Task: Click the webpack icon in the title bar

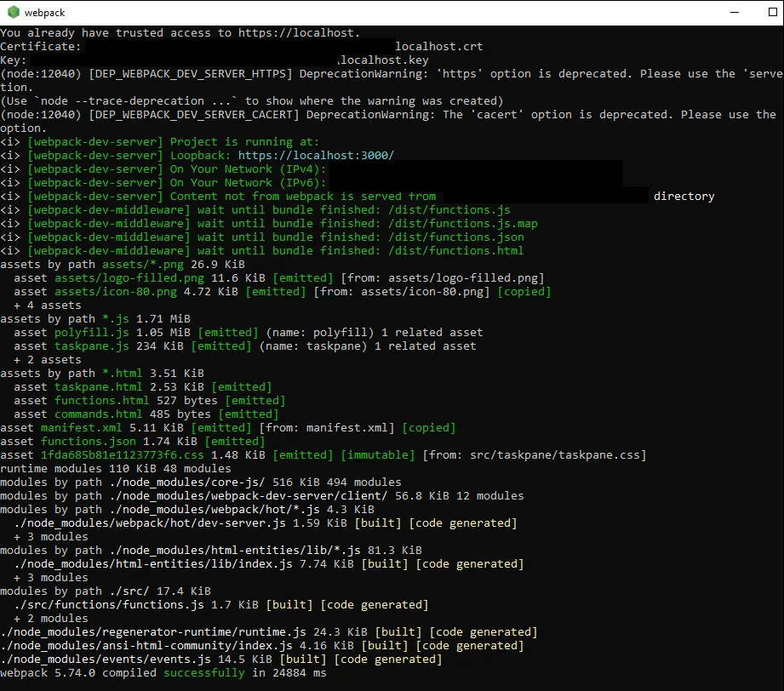Action: point(14,13)
